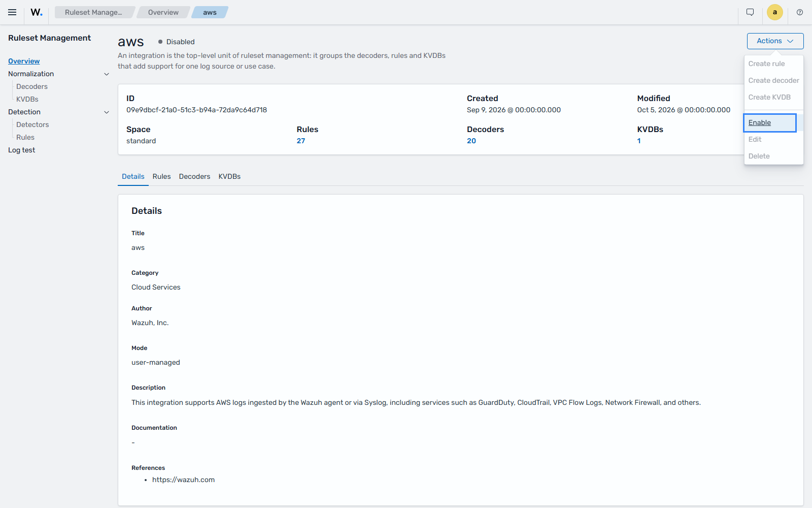Open the hamburger navigation menu

point(12,12)
